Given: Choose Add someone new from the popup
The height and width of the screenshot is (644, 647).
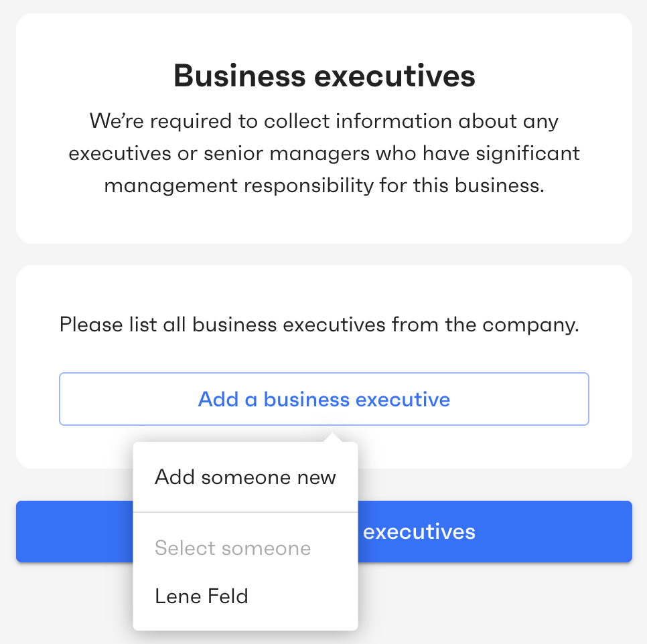Looking at the screenshot, I should [x=246, y=477].
